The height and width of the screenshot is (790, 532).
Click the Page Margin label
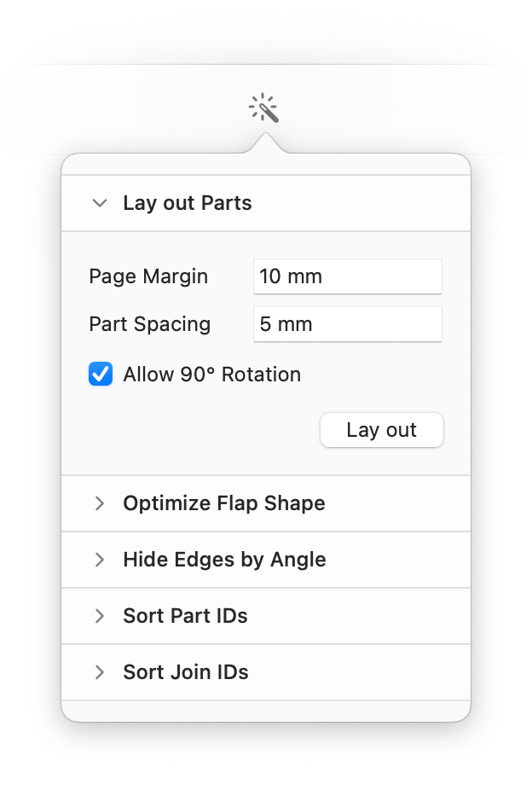pos(148,276)
